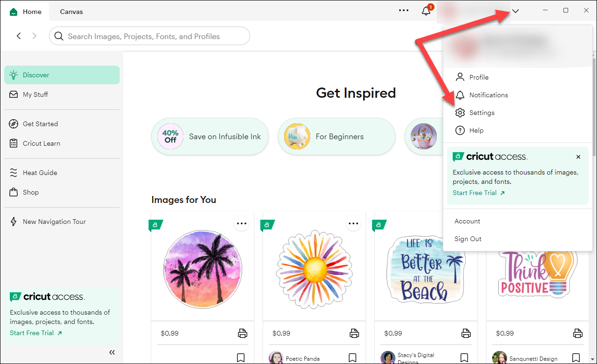The width and height of the screenshot is (597, 364).
Task: Dismiss the Cricut Access banner in the menu
Action: point(578,157)
